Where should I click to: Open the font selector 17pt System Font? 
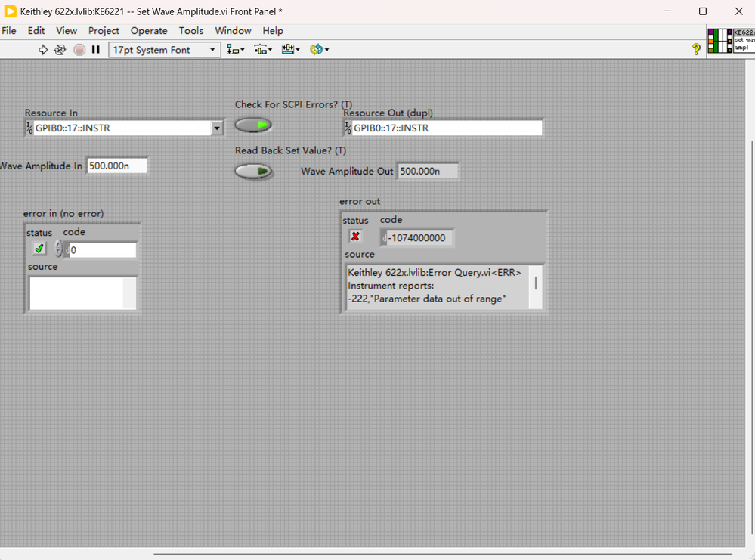165,50
